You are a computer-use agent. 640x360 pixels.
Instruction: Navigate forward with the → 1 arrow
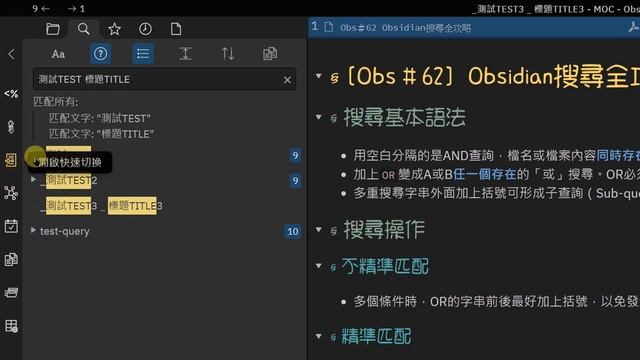[76, 9]
